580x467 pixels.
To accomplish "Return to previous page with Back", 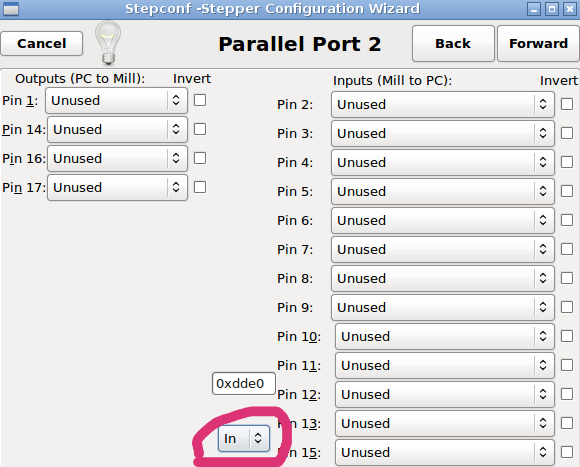I will click(x=453, y=44).
